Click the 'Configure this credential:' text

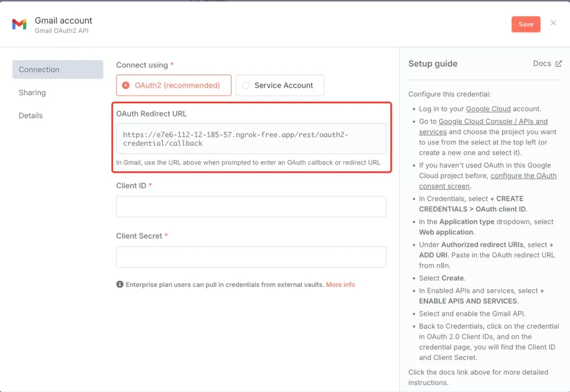click(449, 94)
